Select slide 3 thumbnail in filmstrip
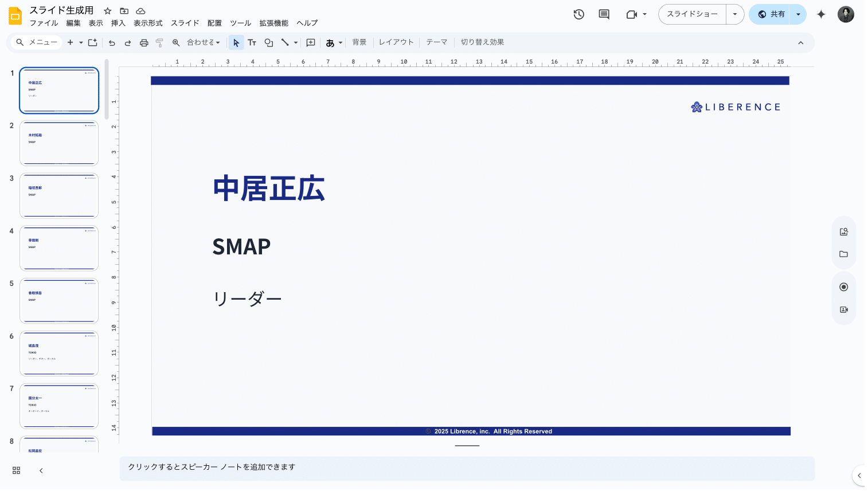This screenshot has height=491, width=868. (x=59, y=196)
